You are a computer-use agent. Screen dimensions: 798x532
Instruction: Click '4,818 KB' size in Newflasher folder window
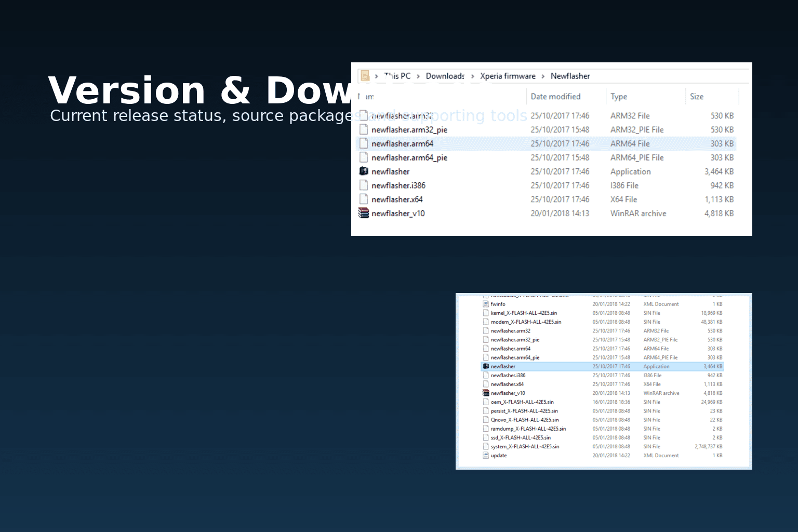tap(719, 214)
